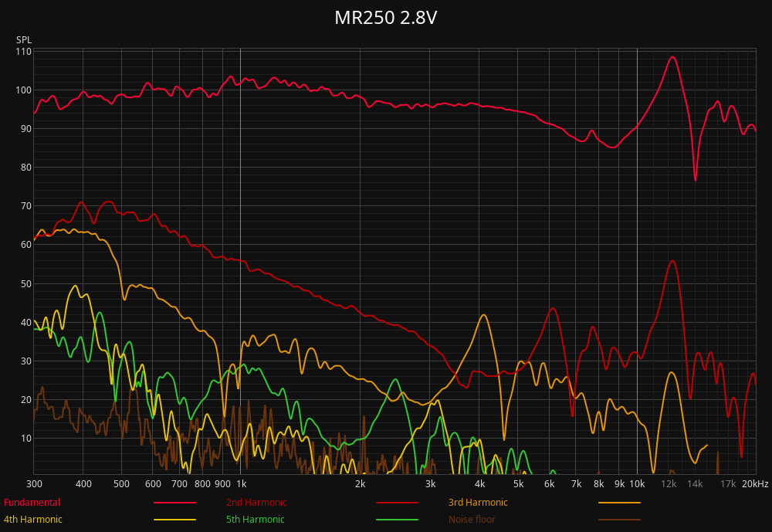Click the 400 frequency axis label
The height and width of the screenshot is (532, 772).
tap(83, 483)
